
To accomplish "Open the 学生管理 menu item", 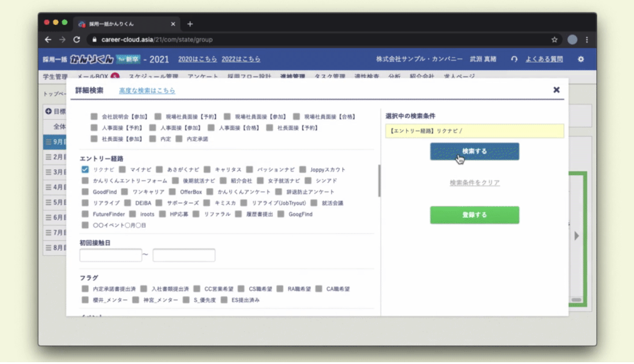I will click(55, 77).
